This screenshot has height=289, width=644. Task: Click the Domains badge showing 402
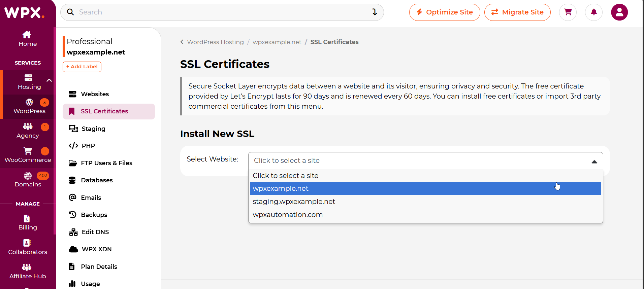click(43, 176)
